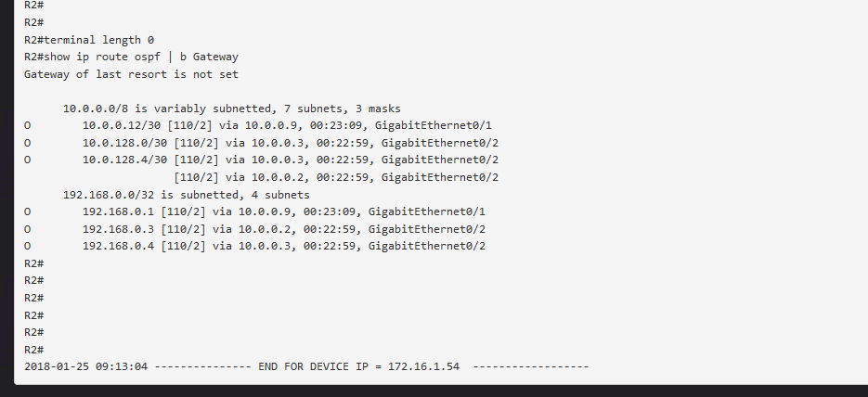Click 'Gateway of last resort is not set'

coord(131,74)
